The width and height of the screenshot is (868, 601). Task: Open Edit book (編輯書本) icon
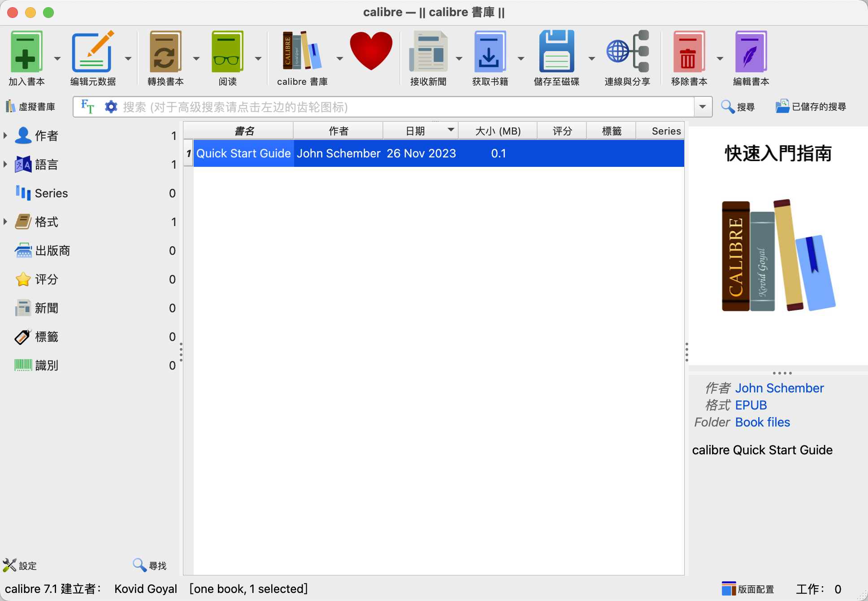[x=751, y=52]
